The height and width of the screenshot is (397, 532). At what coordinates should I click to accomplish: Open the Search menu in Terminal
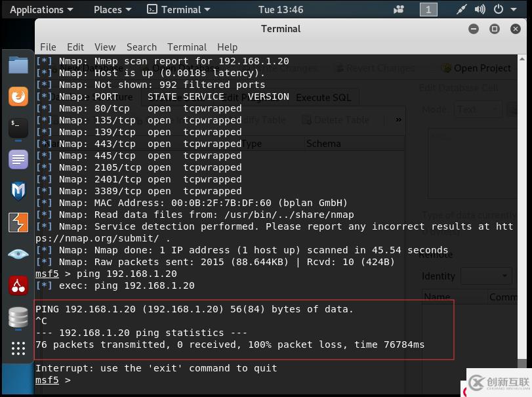pyautogui.click(x=142, y=47)
